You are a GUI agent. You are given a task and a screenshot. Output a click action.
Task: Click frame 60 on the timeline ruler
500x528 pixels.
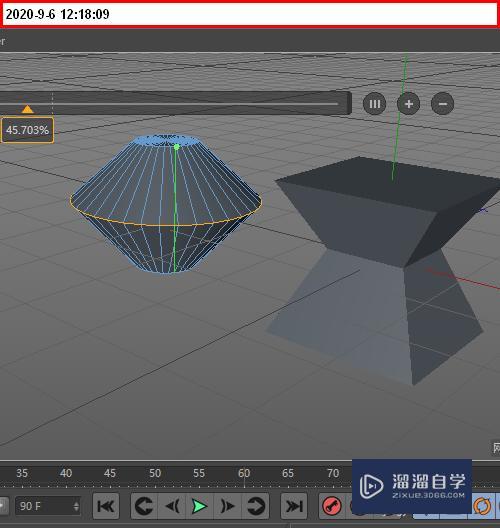click(x=244, y=473)
